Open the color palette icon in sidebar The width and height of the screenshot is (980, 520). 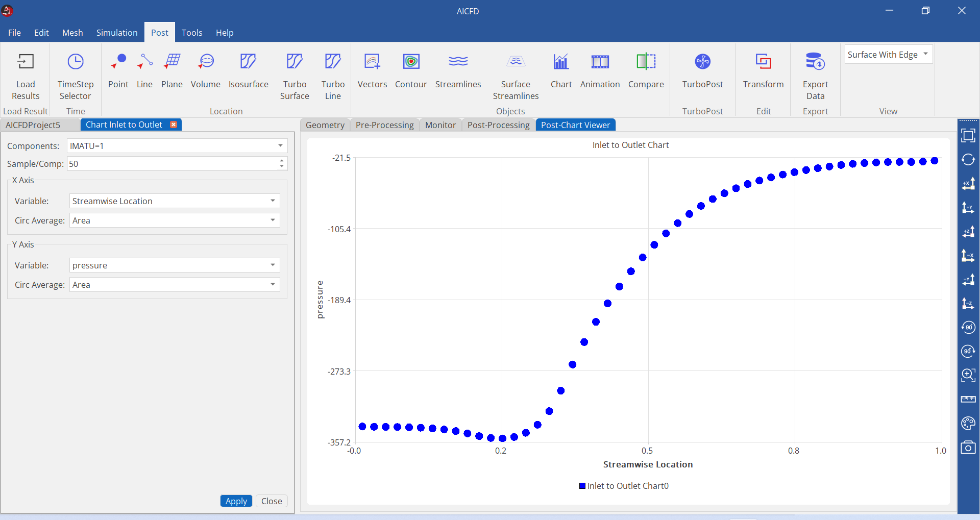coord(968,423)
